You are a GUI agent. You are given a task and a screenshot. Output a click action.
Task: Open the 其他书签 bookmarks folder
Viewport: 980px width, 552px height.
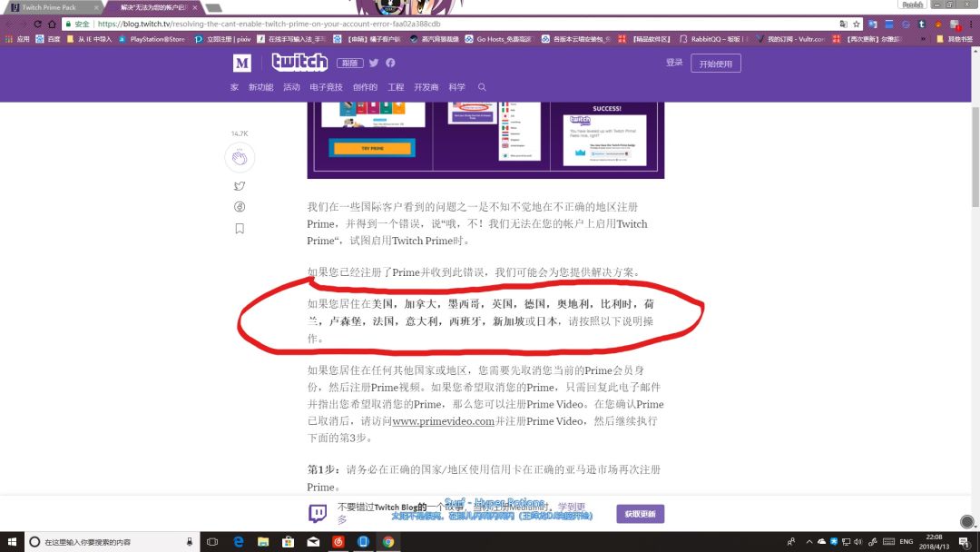click(955, 39)
